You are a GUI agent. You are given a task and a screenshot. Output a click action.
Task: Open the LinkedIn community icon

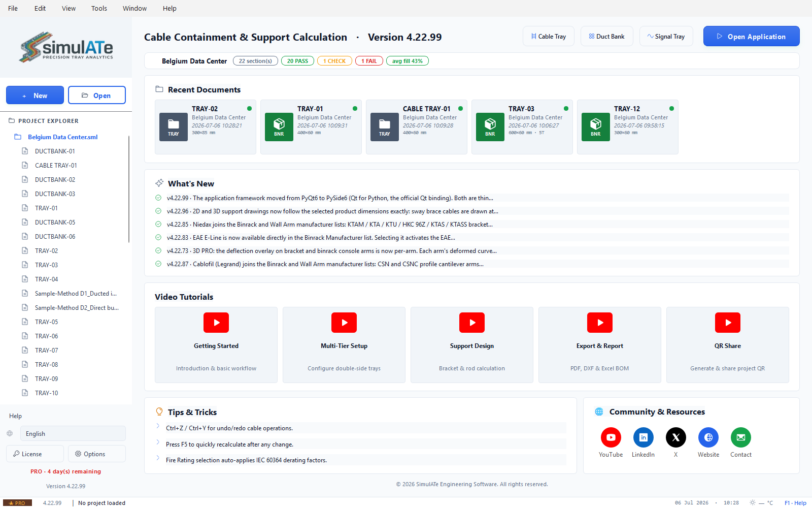click(644, 437)
